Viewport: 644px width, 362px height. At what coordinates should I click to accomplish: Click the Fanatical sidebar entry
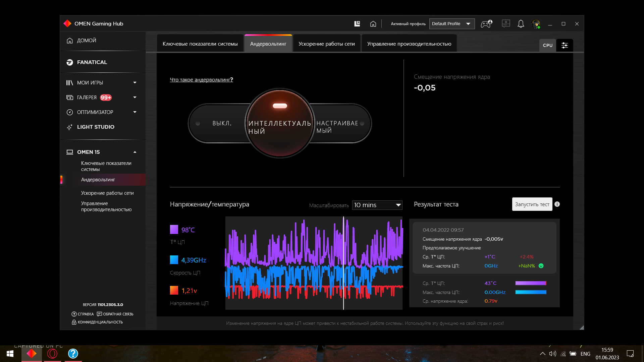pyautogui.click(x=92, y=62)
